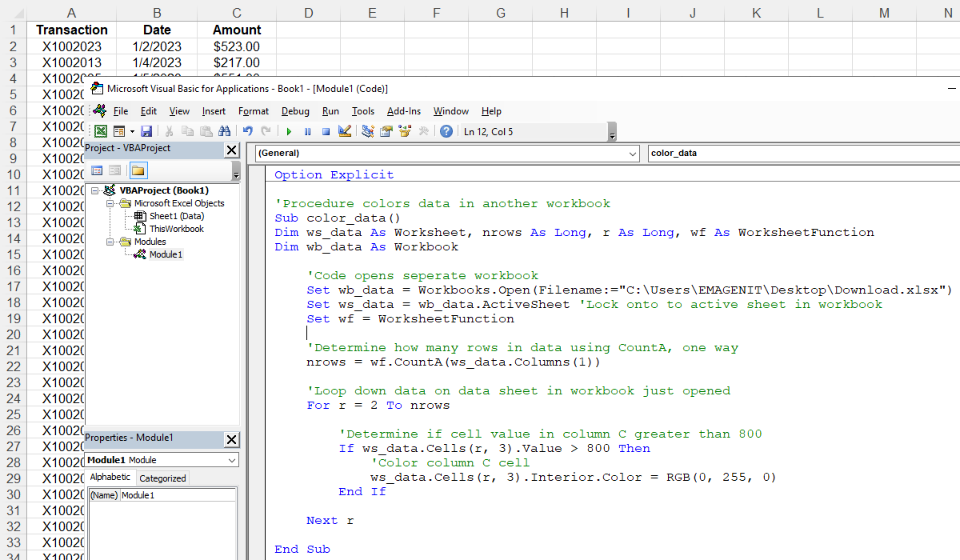This screenshot has width=960, height=560.
Task: Click the Redo arrow icon
Action: [265, 131]
